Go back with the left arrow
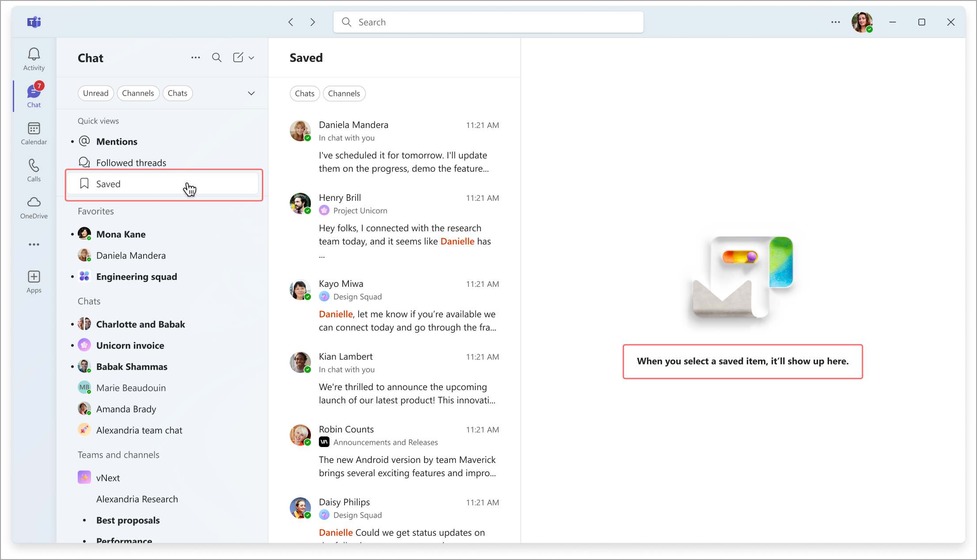The image size is (977, 560). pyautogui.click(x=291, y=22)
